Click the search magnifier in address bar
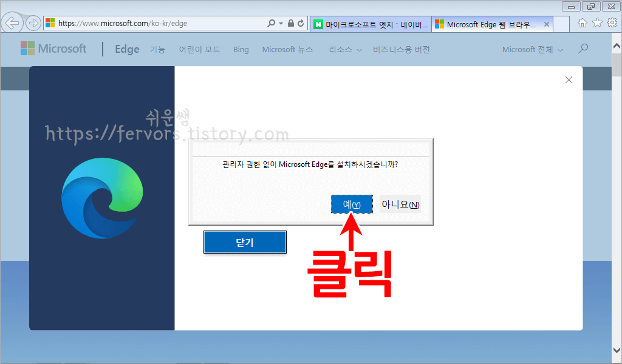This screenshot has width=622, height=364. coord(272,24)
